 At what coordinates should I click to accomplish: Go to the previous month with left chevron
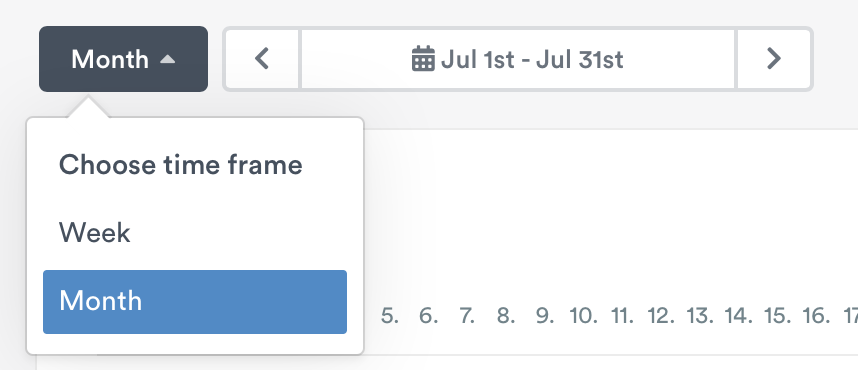(x=262, y=59)
